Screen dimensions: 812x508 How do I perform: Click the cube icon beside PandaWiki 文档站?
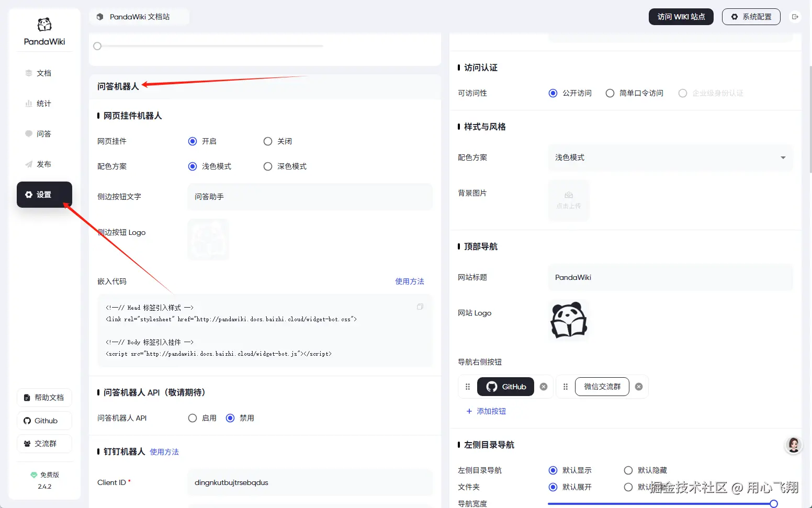coord(100,17)
